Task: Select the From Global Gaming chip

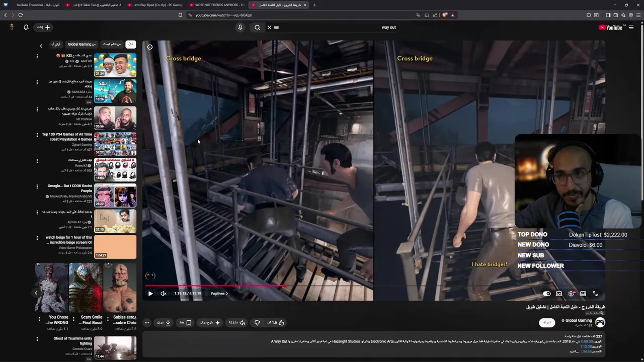Action: coord(82,44)
